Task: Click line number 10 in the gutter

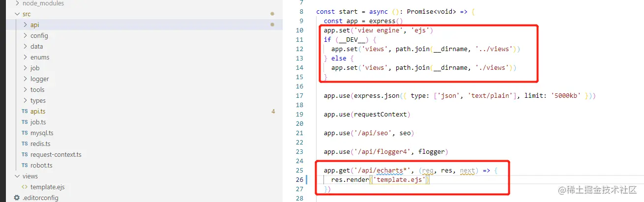Action: [299, 30]
